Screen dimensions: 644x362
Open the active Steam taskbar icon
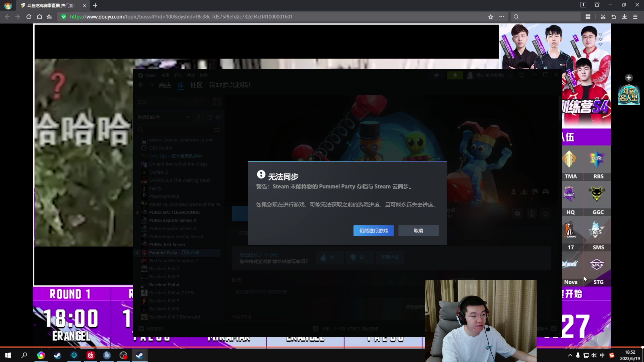[x=139, y=355]
